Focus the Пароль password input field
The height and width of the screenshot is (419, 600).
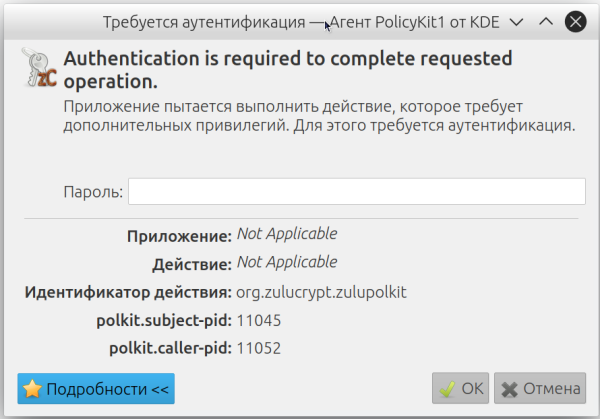click(355, 191)
